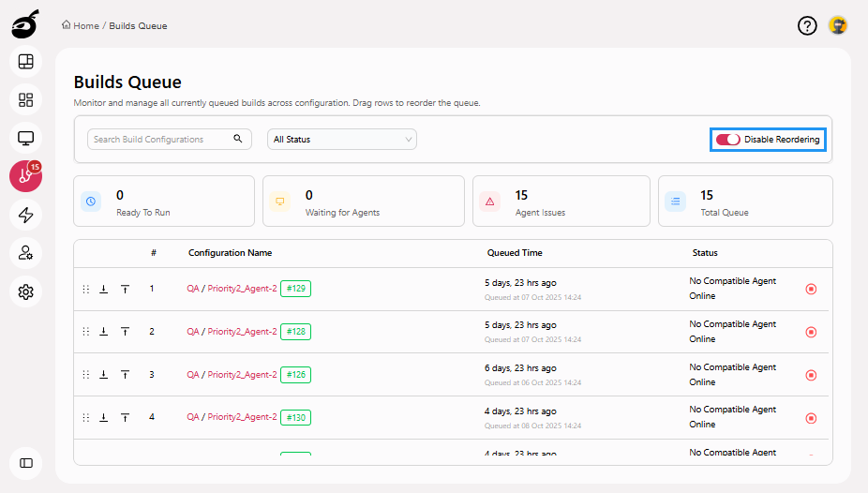Click Builds Queue breadcrumb
The height and width of the screenshot is (493, 868).
(x=138, y=25)
